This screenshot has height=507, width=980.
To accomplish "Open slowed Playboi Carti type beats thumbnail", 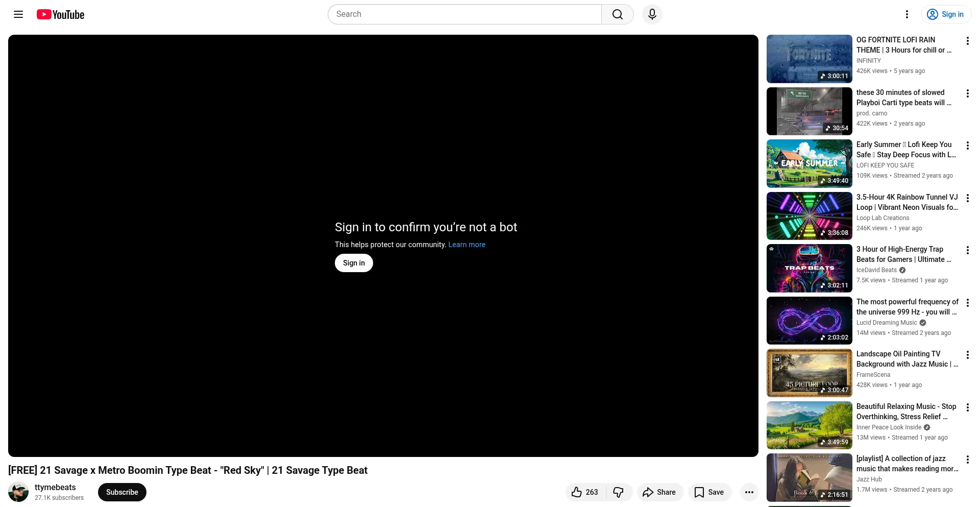I will click(810, 111).
